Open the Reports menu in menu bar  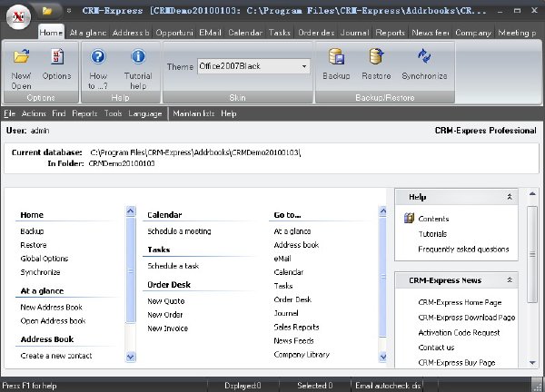click(84, 113)
